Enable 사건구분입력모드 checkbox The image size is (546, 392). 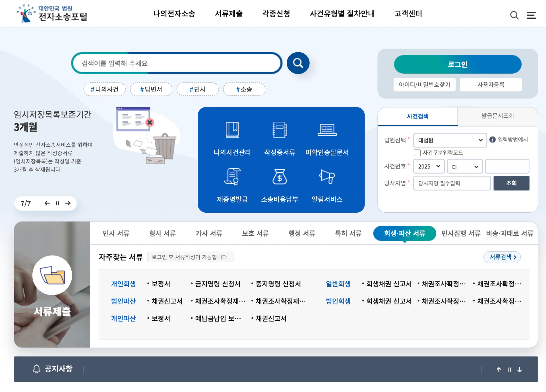[x=417, y=153]
